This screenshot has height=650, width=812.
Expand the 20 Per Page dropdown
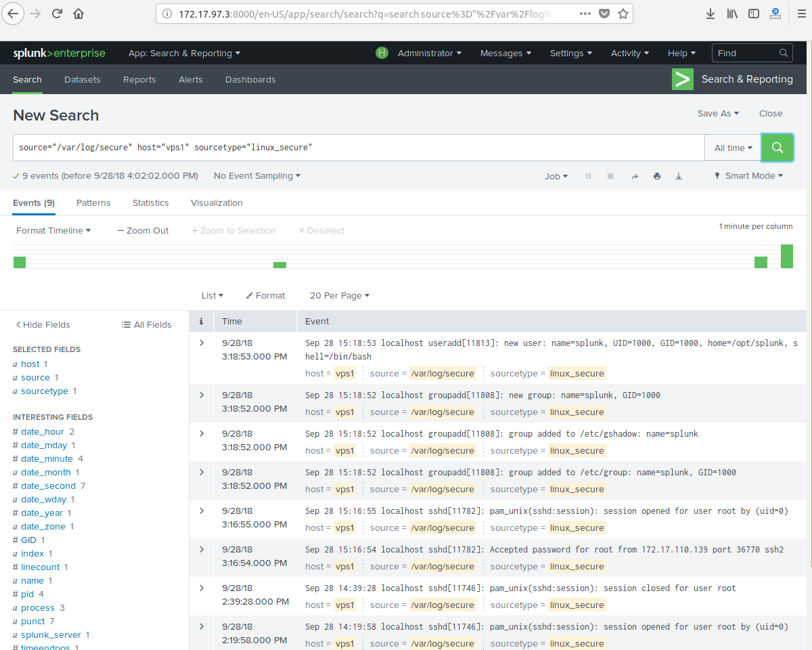[340, 296]
